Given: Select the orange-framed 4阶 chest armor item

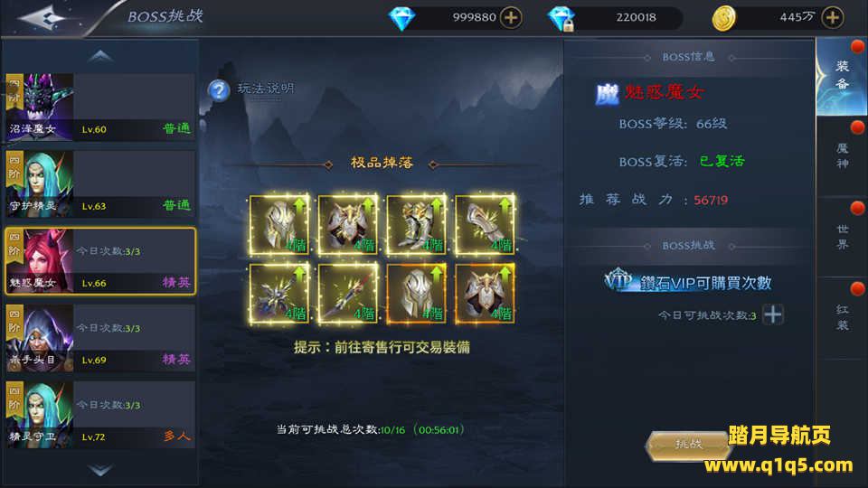Looking at the screenshot, I should tap(485, 293).
